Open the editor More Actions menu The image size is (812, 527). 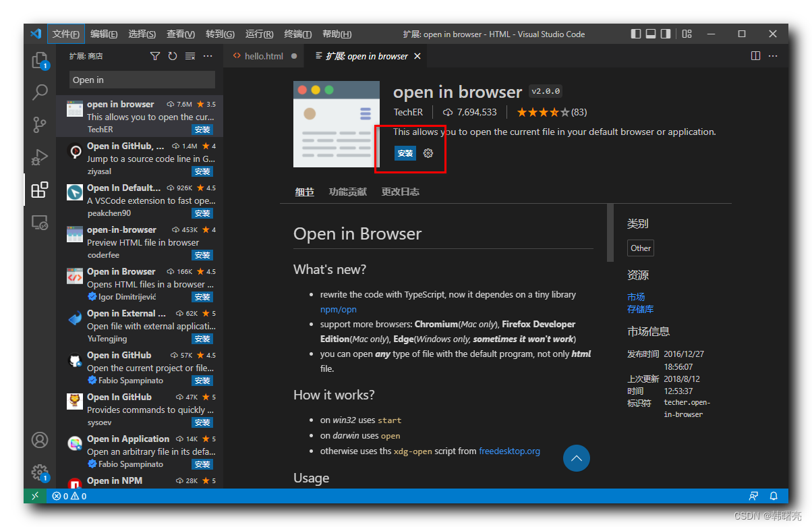pos(773,56)
